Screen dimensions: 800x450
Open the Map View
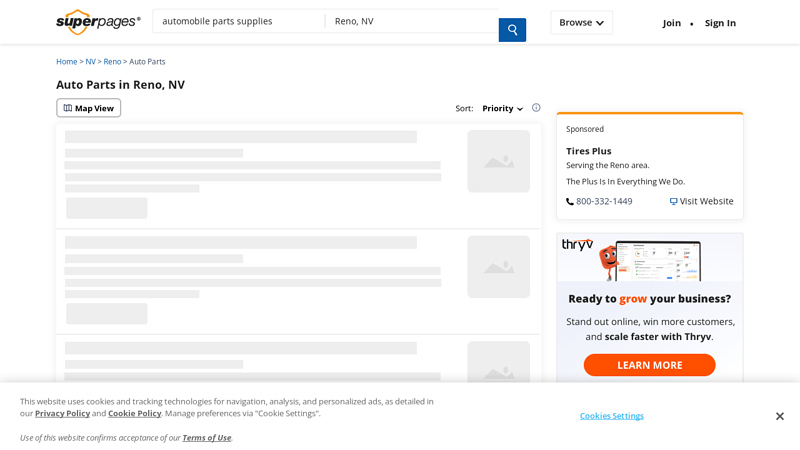click(89, 108)
